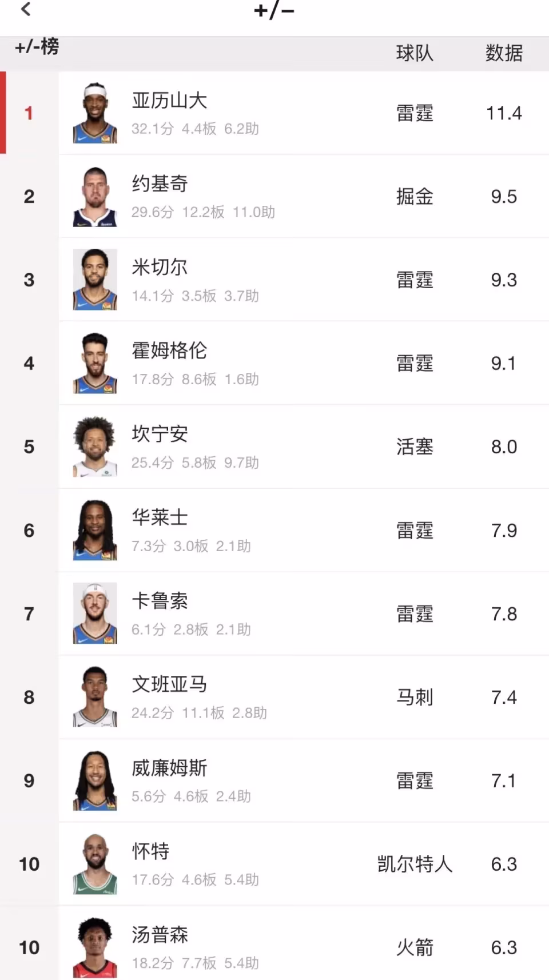This screenshot has width=549, height=980.
Task: Tap the 马刺 team label
Action: (415, 698)
